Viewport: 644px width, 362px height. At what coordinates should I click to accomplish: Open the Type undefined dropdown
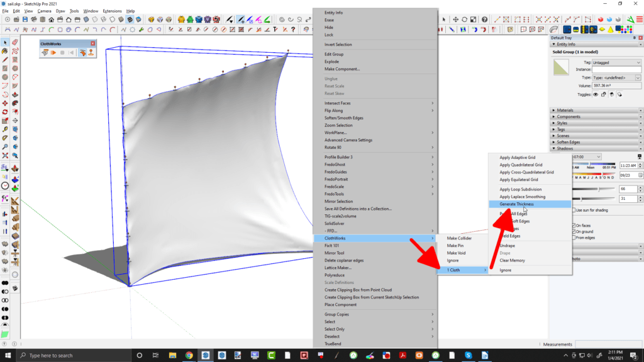pyautogui.click(x=616, y=77)
